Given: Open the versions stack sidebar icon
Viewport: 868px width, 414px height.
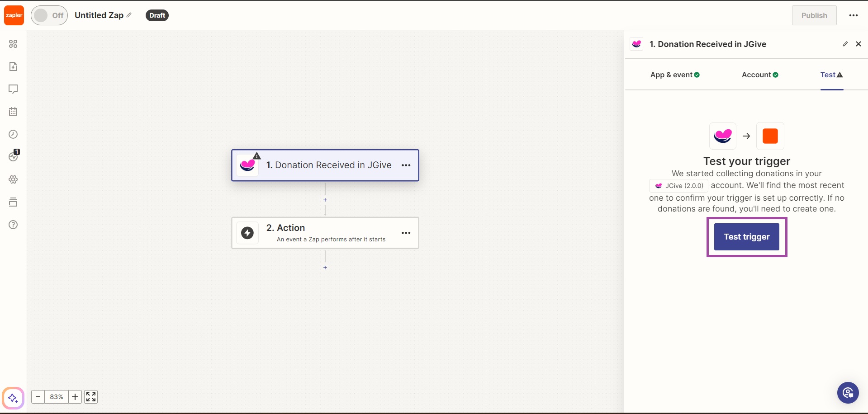Looking at the screenshot, I should (13, 202).
